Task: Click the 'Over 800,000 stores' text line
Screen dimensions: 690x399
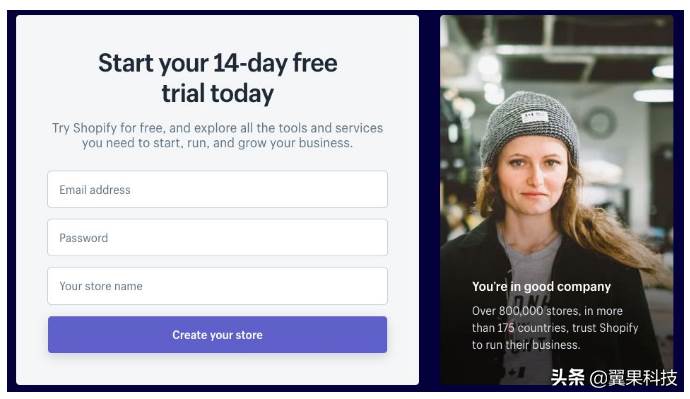Action: pos(547,311)
